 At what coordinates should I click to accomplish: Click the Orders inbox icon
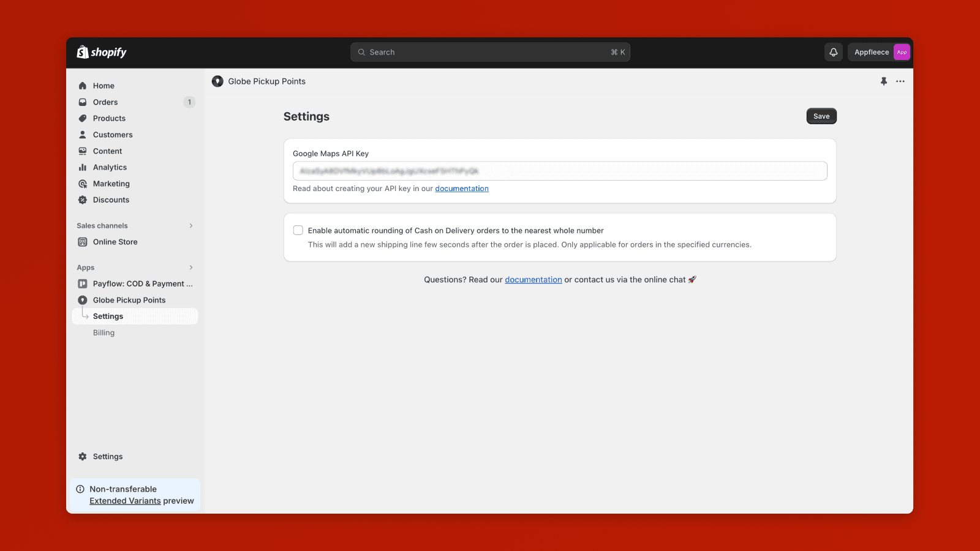[x=83, y=102]
